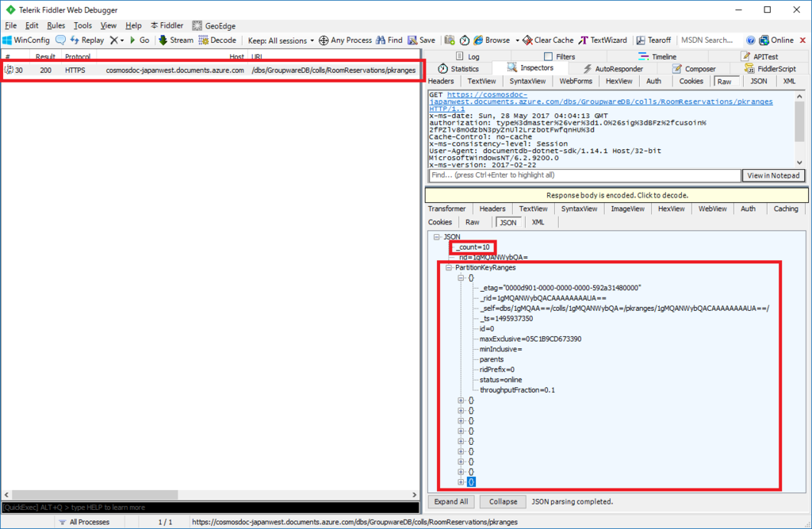Click the QuickExec command box
This screenshot has width=812, height=529.
[210, 508]
